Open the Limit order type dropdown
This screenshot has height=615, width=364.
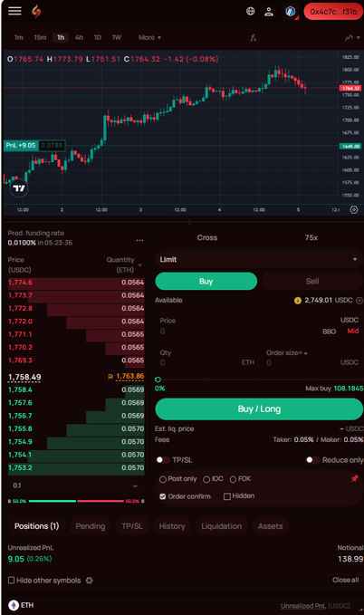259,260
